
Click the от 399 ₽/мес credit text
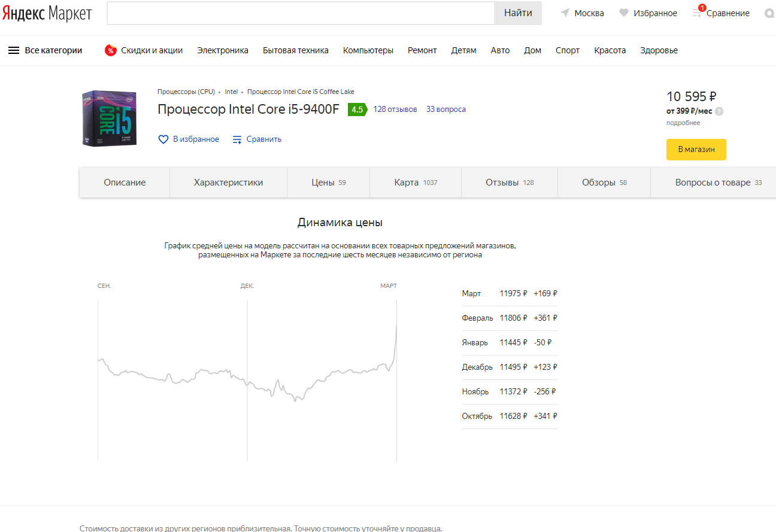pyautogui.click(x=689, y=111)
